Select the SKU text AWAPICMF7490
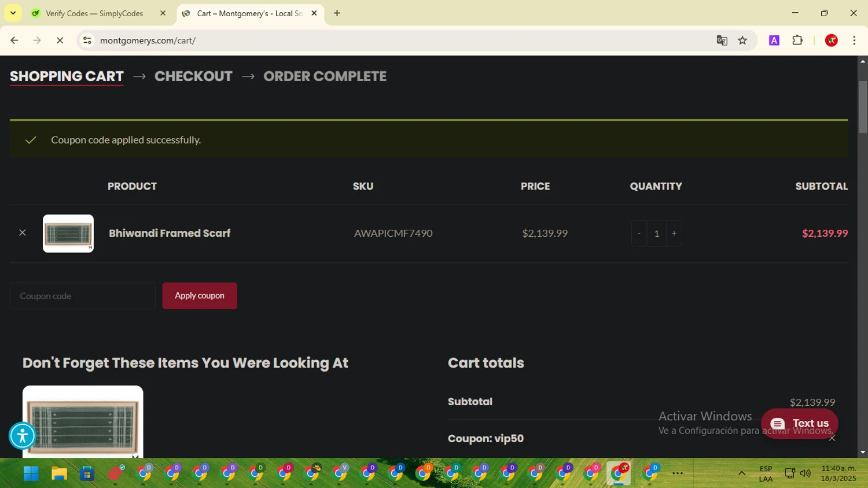 (393, 233)
